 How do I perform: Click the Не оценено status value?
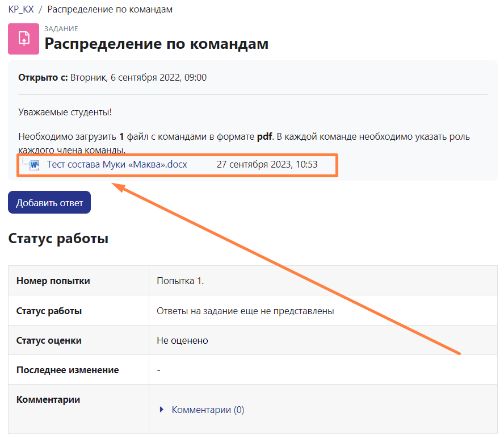(182, 340)
